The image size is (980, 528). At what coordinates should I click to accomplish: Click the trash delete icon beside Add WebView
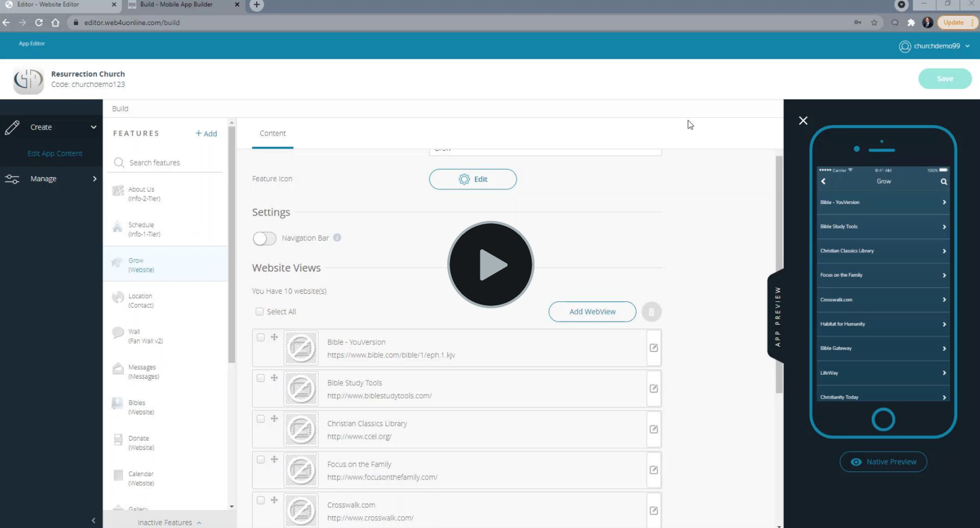click(652, 312)
